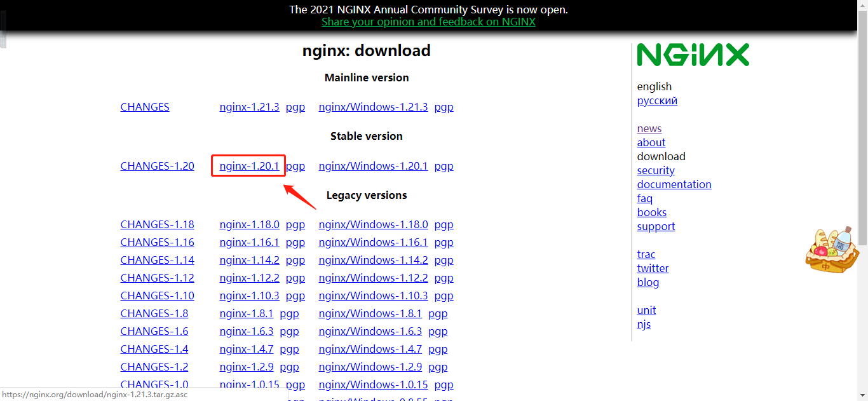Open CHANGES-1.2 link
Image resolution: width=868 pixels, height=401 pixels.
point(154,367)
